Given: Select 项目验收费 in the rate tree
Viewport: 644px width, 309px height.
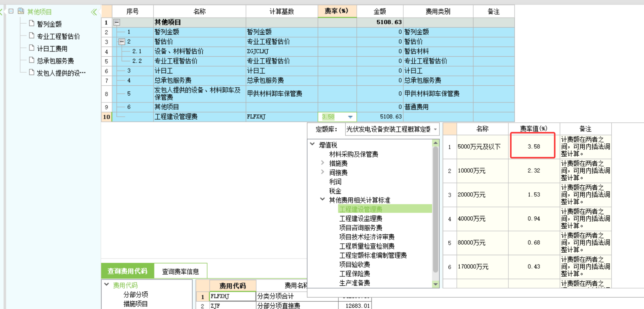Looking at the screenshot, I should tap(355, 265).
